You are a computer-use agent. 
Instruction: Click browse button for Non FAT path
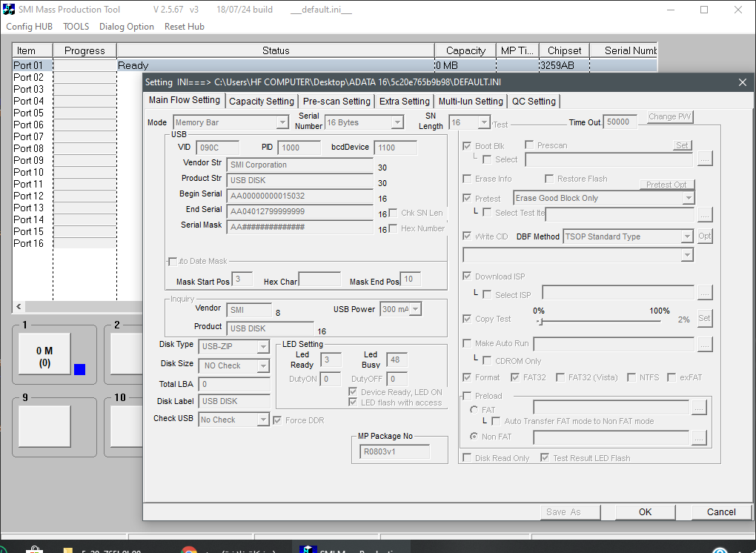(x=699, y=437)
